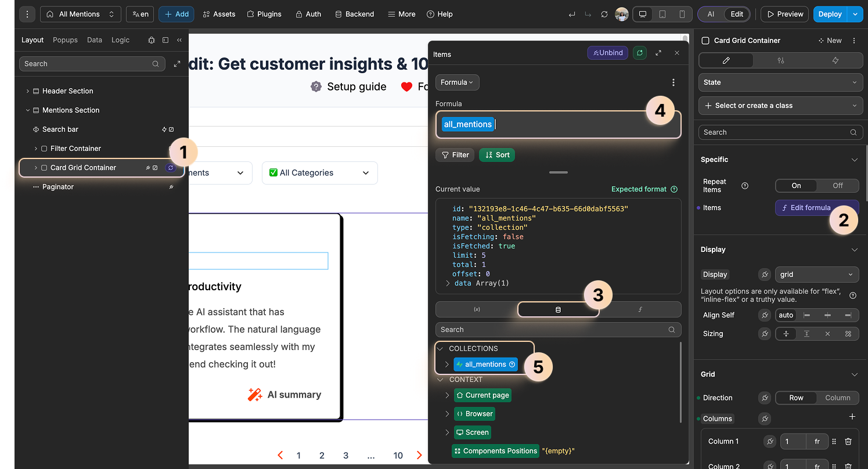The height and width of the screenshot is (469, 868).
Task: Set grid Direction to Row
Action: point(796,398)
